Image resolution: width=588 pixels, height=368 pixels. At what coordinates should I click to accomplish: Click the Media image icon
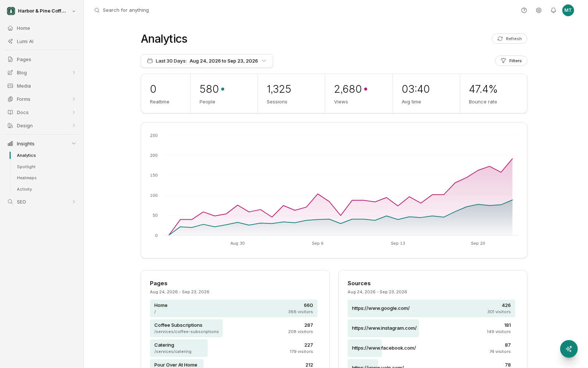10,86
